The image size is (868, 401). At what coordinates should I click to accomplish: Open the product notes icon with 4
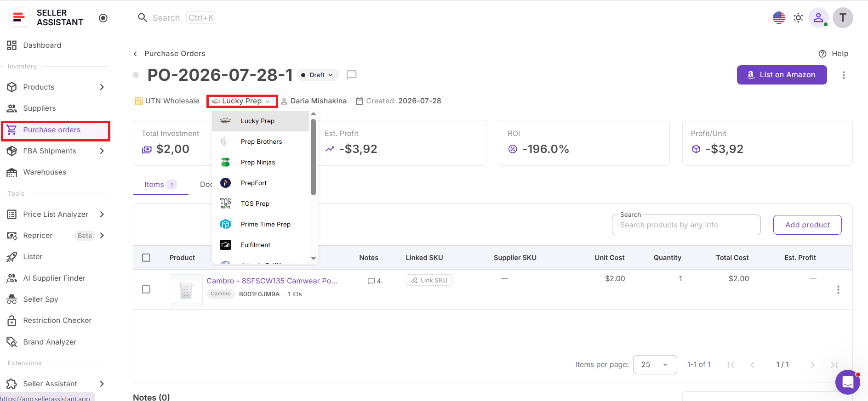coord(374,281)
